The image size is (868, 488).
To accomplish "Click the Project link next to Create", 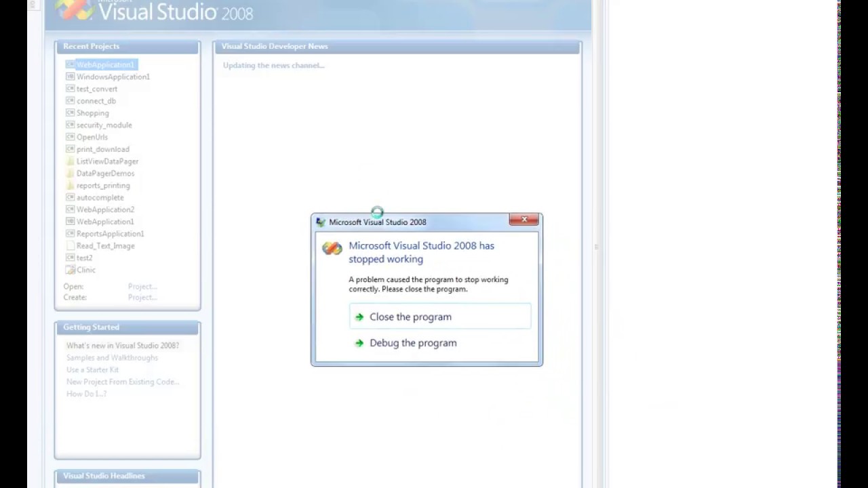I will click(142, 298).
